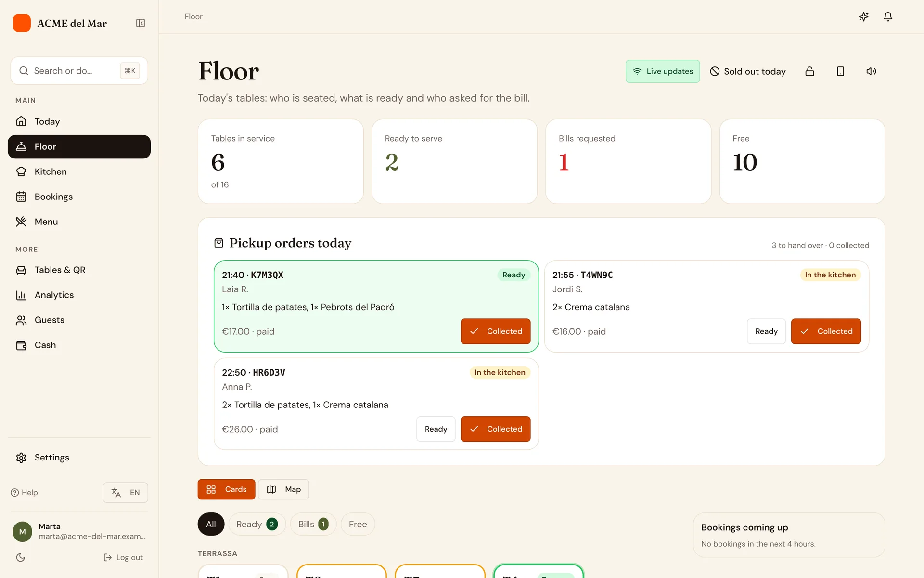Click the Today house icon
924x578 pixels.
[21, 121]
